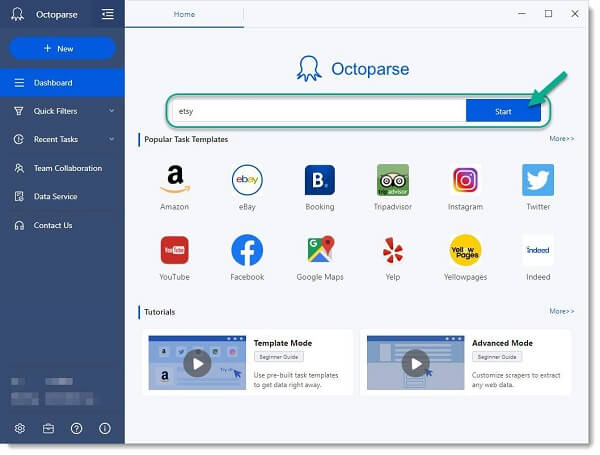600x455 pixels.
Task: Maximize the Octoparse window
Action: coord(548,14)
